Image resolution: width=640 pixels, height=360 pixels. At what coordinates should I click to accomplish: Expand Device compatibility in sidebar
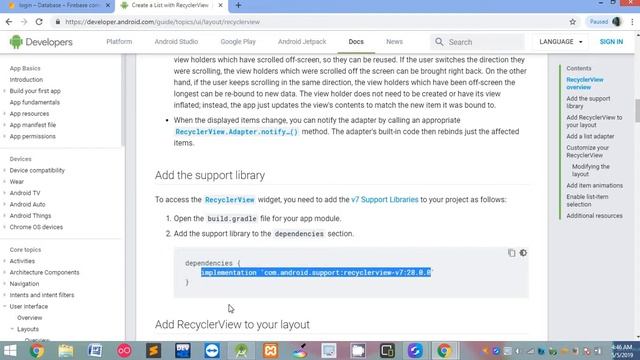pyautogui.click(x=4, y=170)
